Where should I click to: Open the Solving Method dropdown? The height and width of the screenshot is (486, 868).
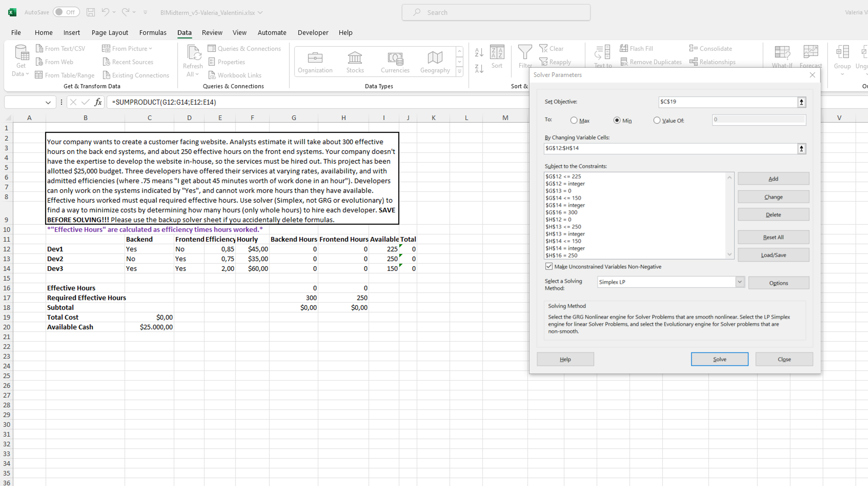pos(740,282)
